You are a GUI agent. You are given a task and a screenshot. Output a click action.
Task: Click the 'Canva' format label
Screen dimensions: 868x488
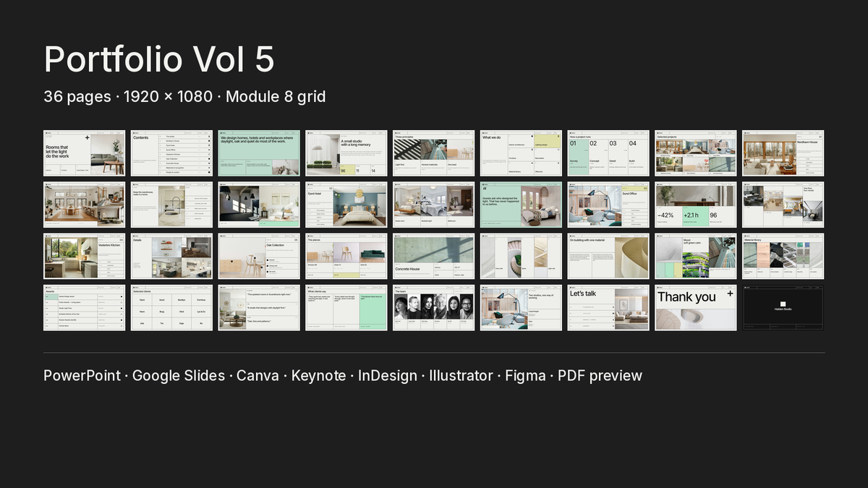(x=258, y=375)
